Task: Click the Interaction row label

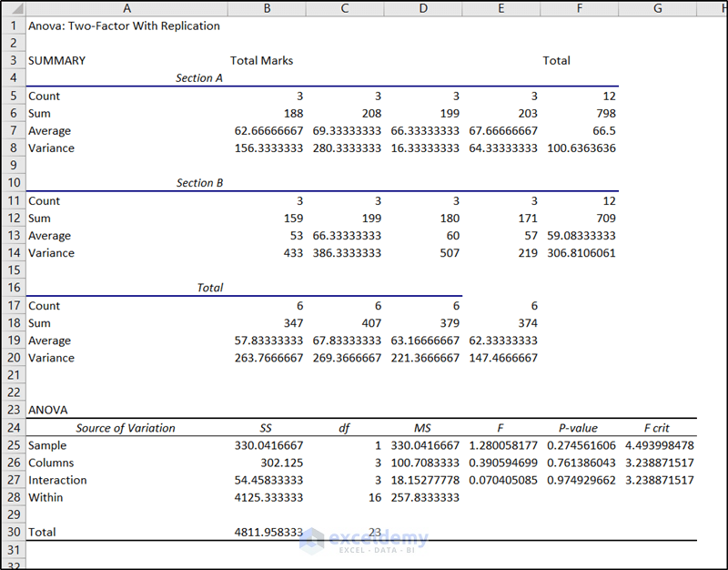Action: click(x=57, y=480)
